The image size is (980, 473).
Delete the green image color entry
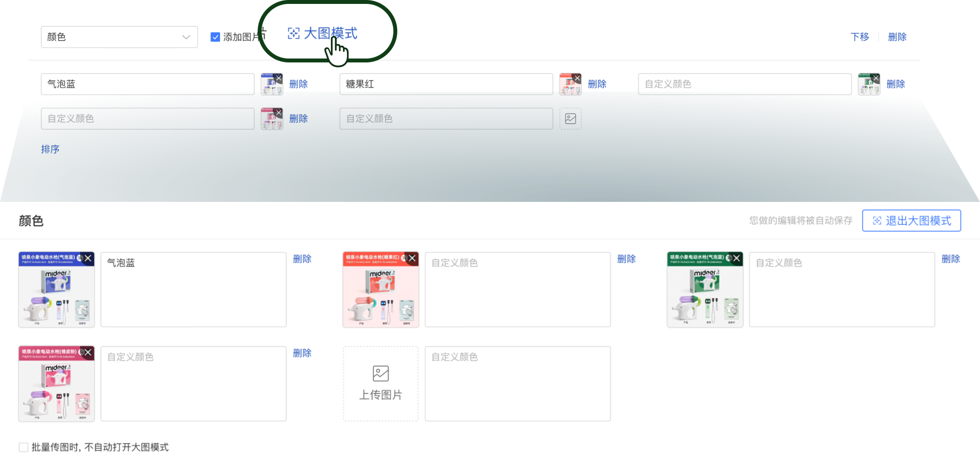(950, 259)
